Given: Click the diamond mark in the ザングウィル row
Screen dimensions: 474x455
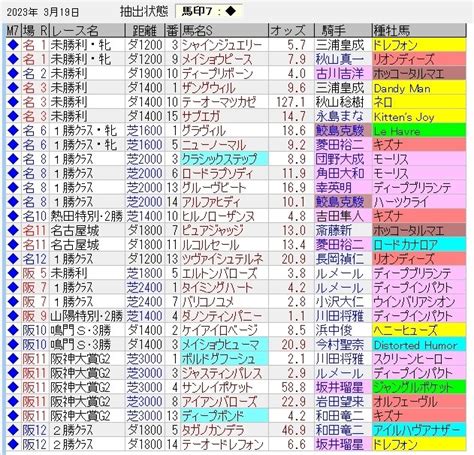Looking at the screenshot, I should [x=13, y=88].
